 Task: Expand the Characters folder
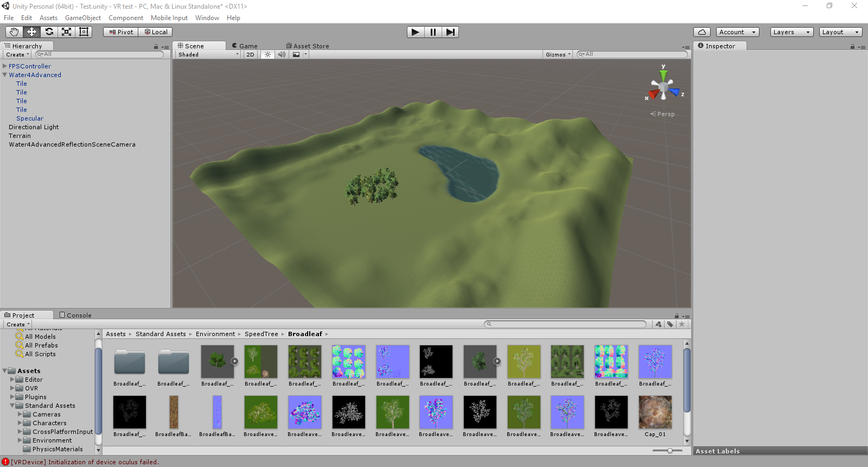(20, 423)
